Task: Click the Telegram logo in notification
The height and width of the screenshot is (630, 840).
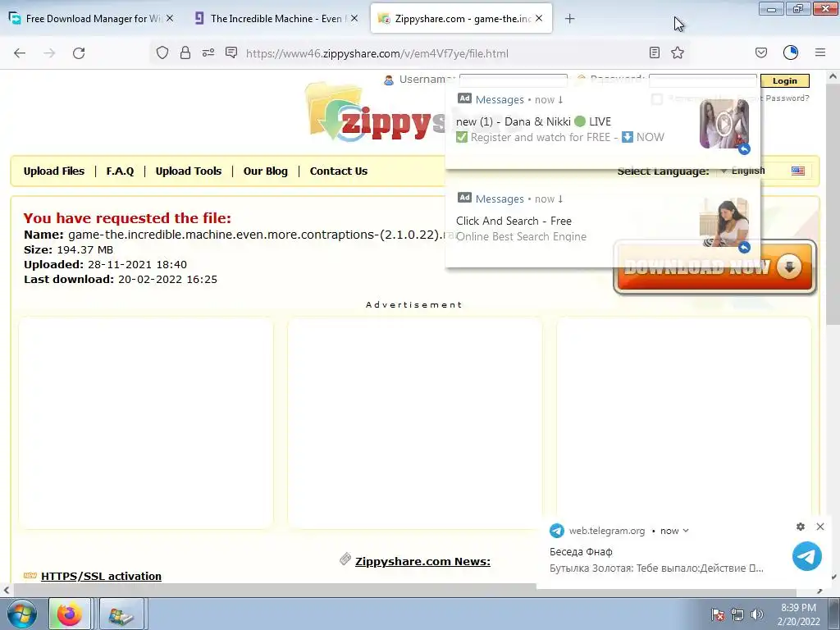Action: coord(807,556)
